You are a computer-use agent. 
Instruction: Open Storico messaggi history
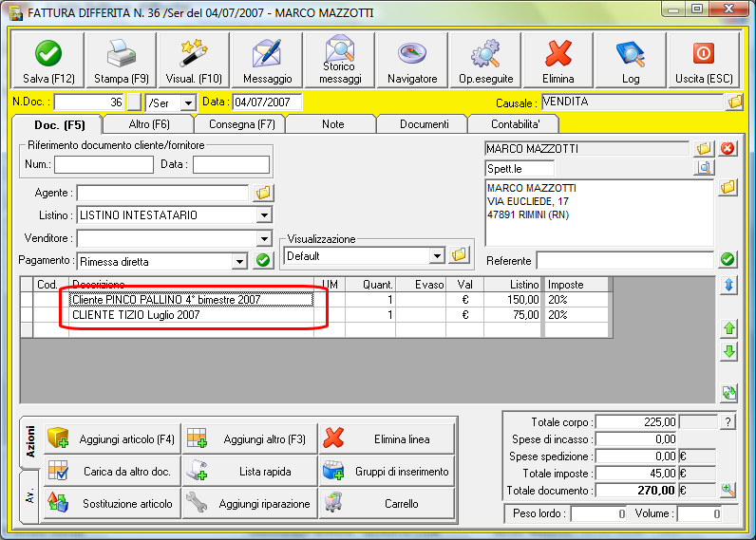pos(340,60)
